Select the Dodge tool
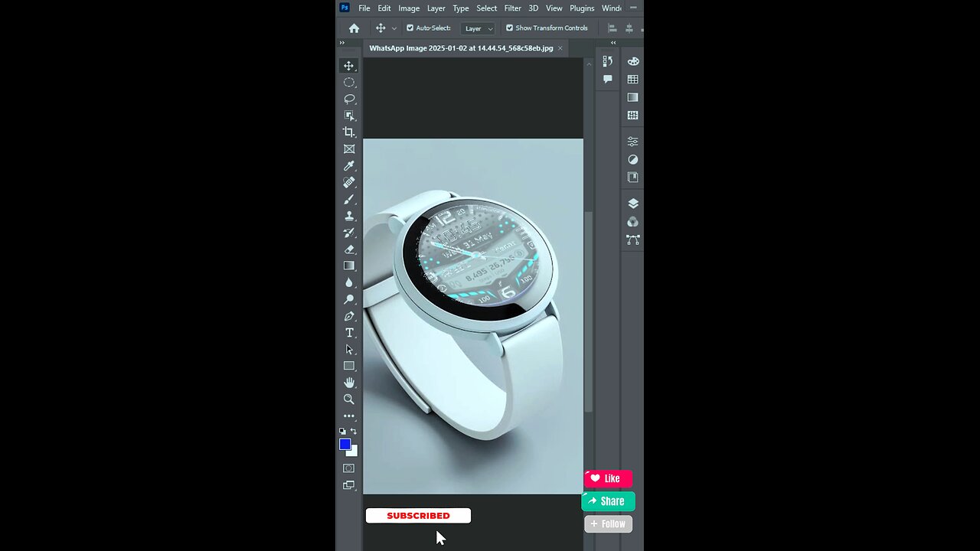Image resolution: width=980 pixels, height=551 pixels. (x=349, y=299)
